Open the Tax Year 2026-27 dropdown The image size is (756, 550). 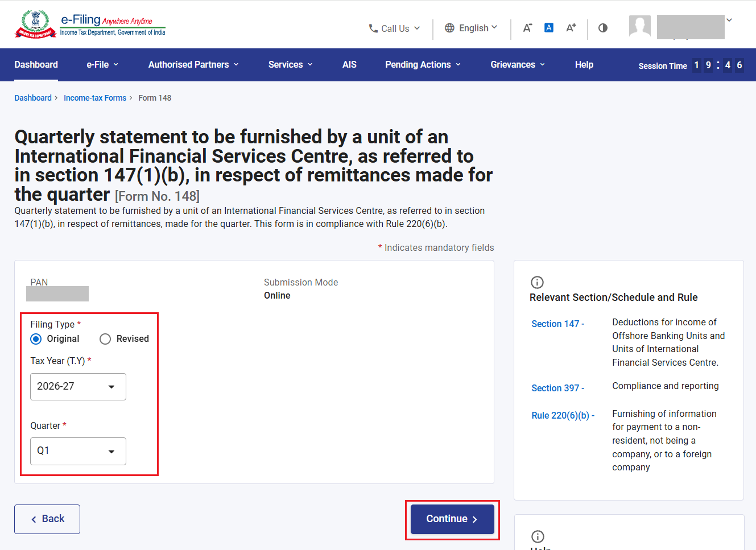point(78,387)
